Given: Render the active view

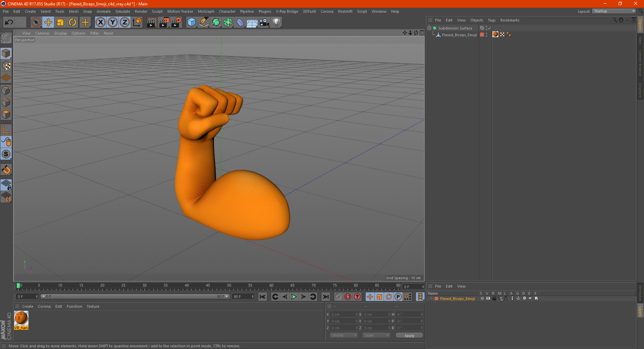Looking at the screenshot, I should (x=152, y=22).
